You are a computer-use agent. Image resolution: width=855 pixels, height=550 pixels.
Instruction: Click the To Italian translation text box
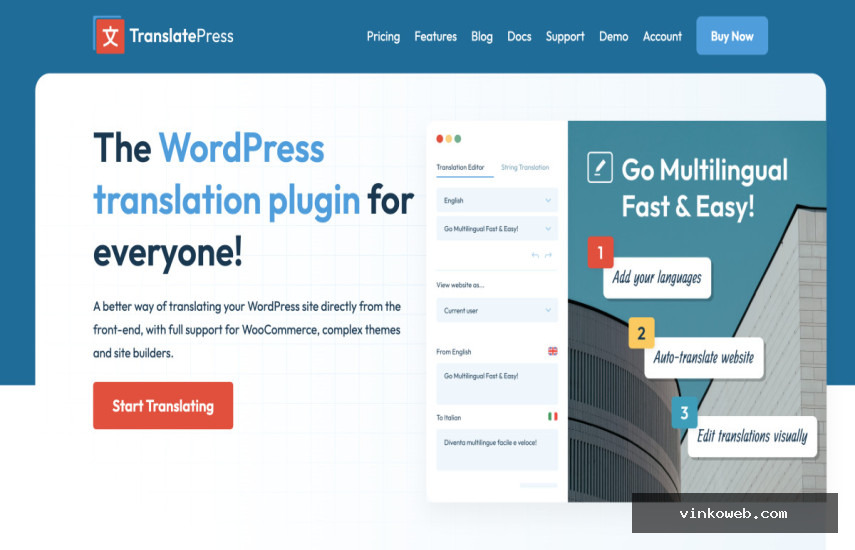click(497, 450)
